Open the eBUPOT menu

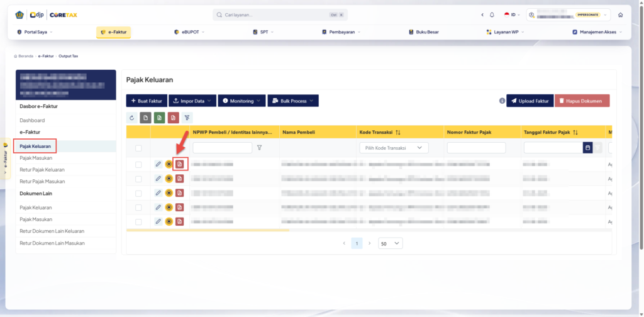(x=189, y=32)
